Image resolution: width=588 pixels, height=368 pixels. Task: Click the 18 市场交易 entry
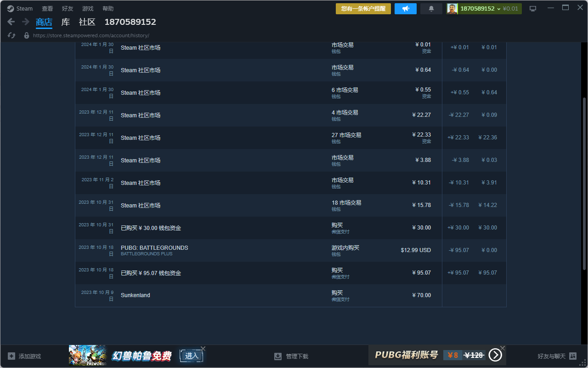(346, 203)
